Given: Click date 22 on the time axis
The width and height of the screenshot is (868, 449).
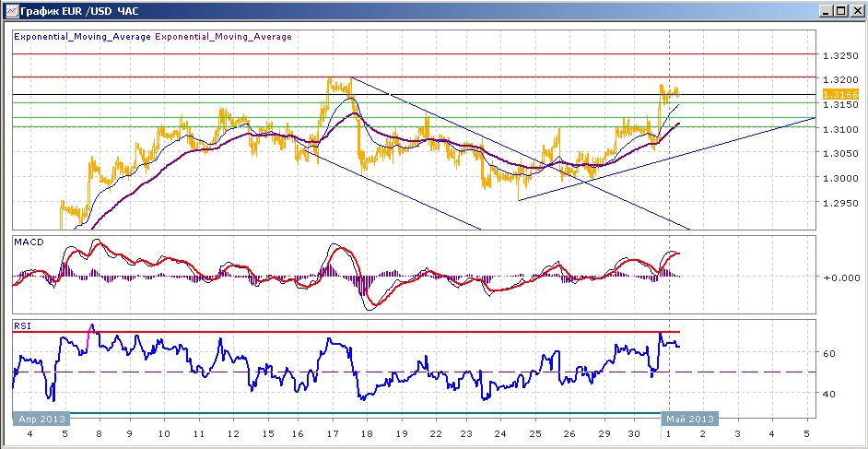Looking at the screenshot, I should coord(434,434).
